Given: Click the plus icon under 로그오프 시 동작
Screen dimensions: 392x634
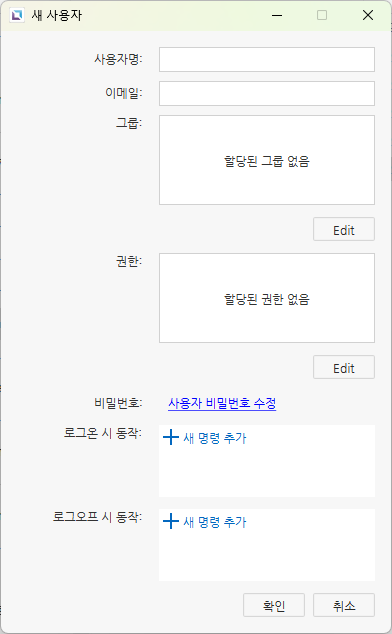Looking at the screenshot, I should pyautogui.click(x=171, y=522).
